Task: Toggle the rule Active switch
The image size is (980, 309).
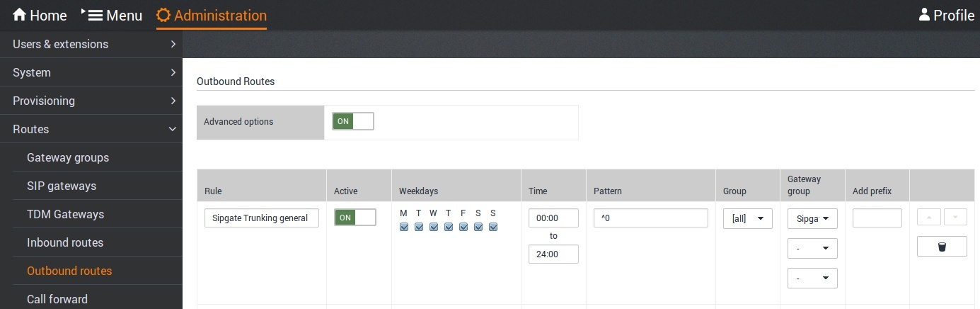Action: 355,218
